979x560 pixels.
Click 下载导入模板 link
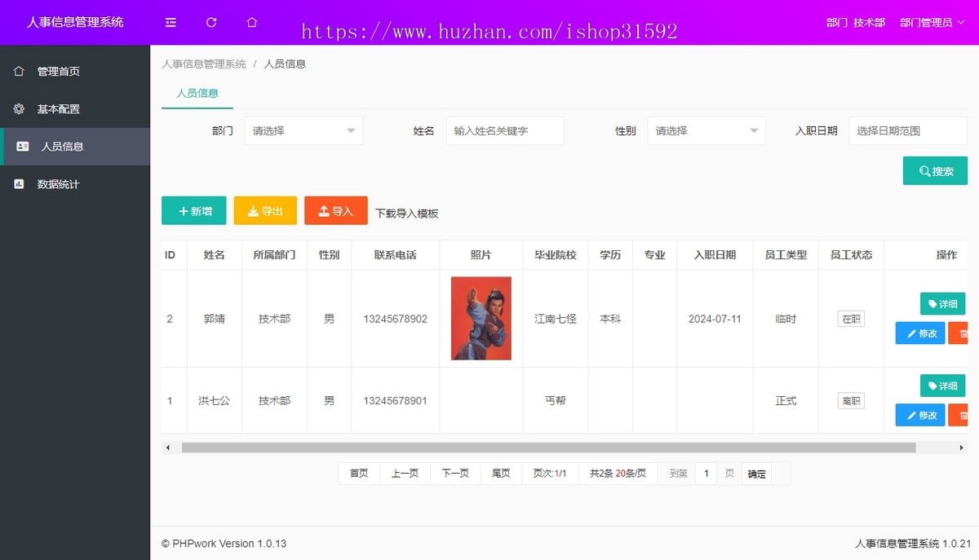pos(407,214)
